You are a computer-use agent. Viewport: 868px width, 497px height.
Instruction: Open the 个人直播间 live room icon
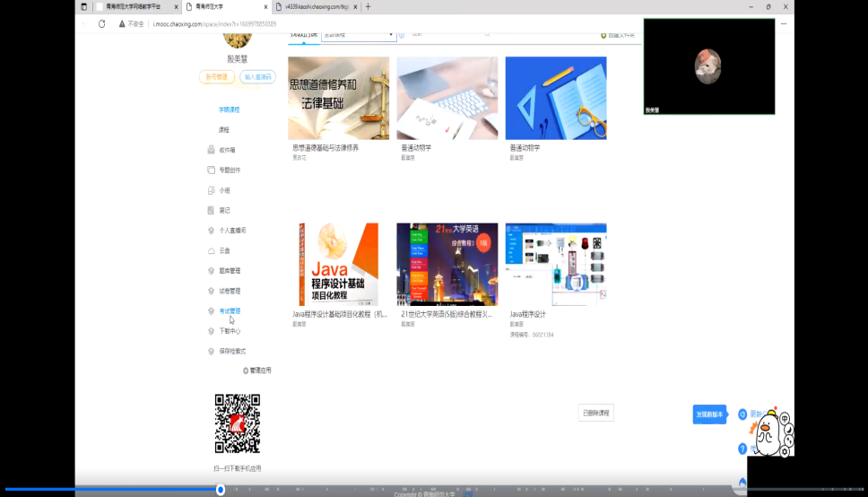(x=211, y=230)
